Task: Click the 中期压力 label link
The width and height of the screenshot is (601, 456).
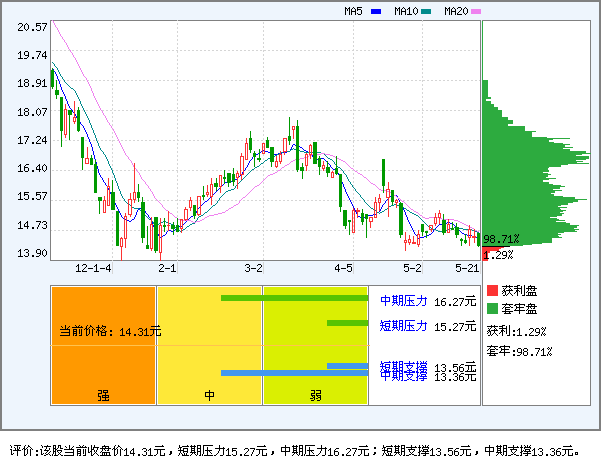Action: click(403, 300)
